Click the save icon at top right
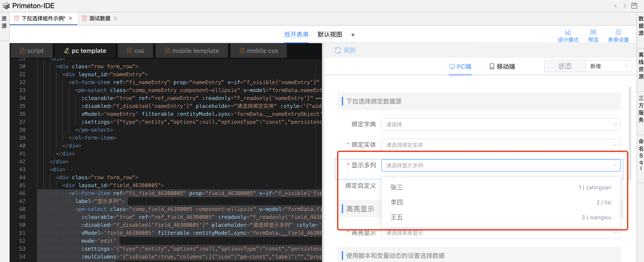The image size is (644, 262). [634, 6]
